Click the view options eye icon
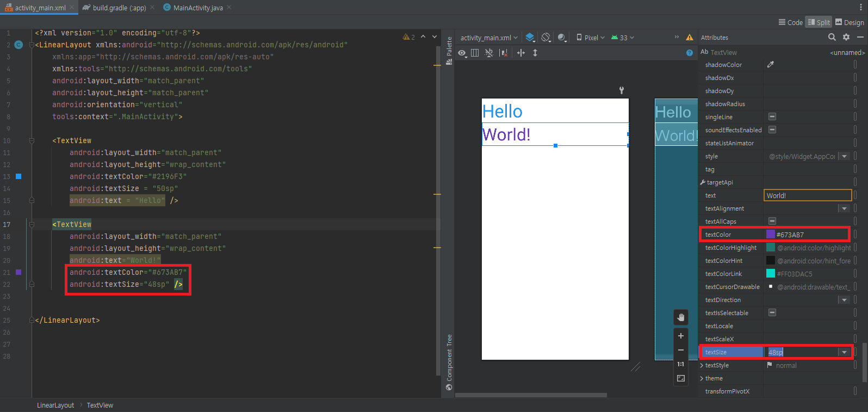Screen dimensions: 868x412 (x=462, y=53)
